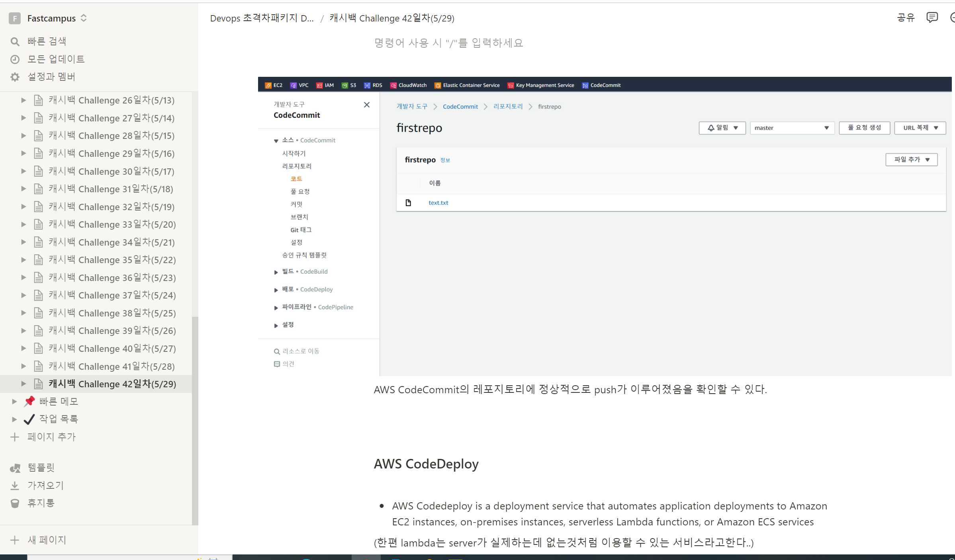Click the quick search magnifier icon
Screen dimensions: 955x560
15,41
